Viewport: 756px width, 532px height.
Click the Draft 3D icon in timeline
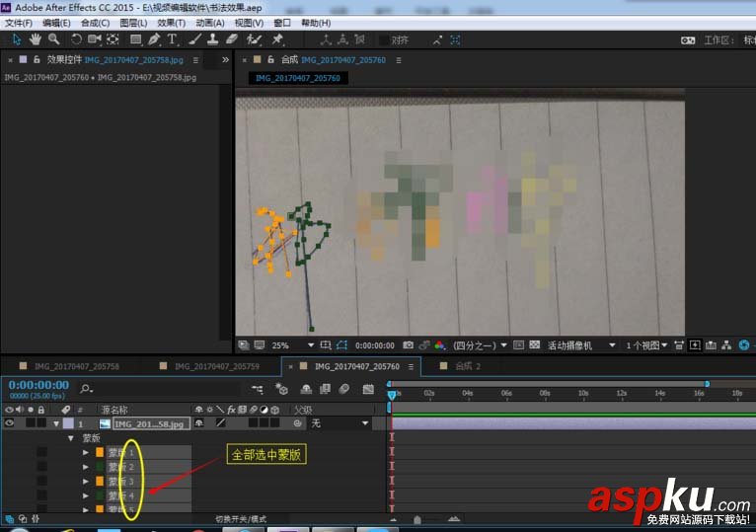click(281, 389)
